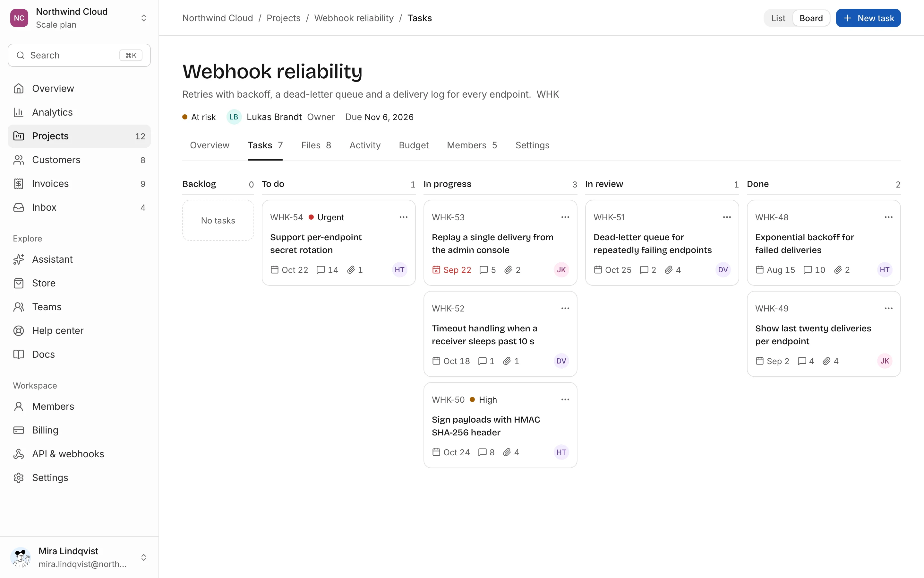Click the JK assignee avatar on WHK-53
924x578 pixels.
pyautogui.click(x=561, y=270)
